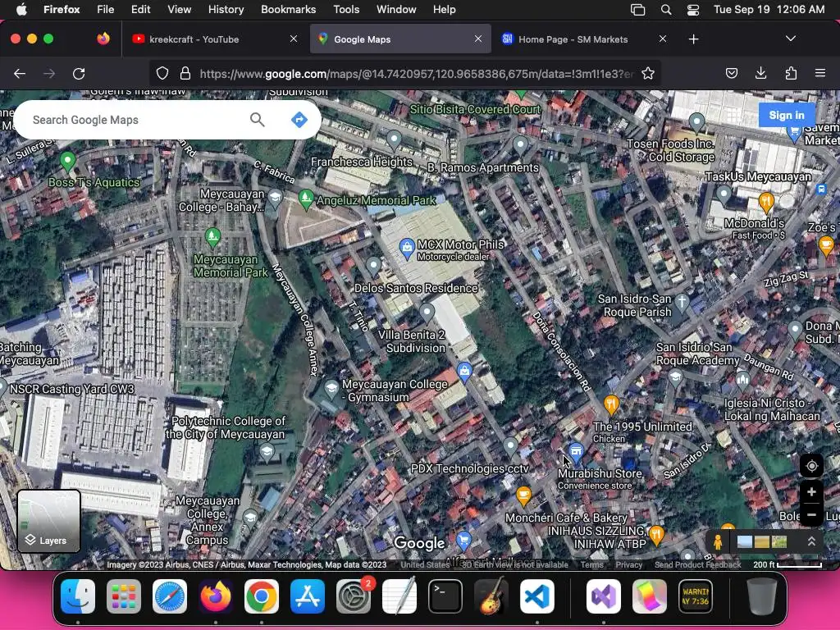Select the San Isidro-San Roque Parish church pin
The image size is (840, 630).
682,303
